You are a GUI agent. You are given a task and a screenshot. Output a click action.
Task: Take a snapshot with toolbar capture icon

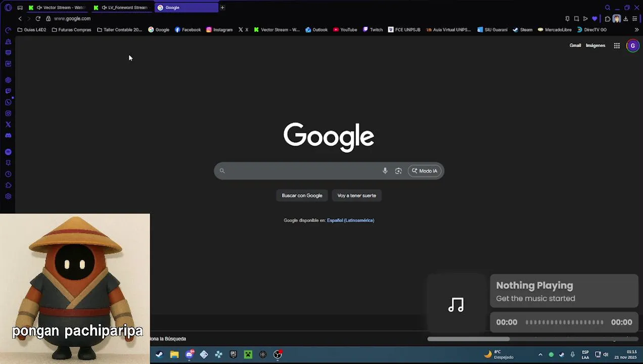[x=576, y=19]
